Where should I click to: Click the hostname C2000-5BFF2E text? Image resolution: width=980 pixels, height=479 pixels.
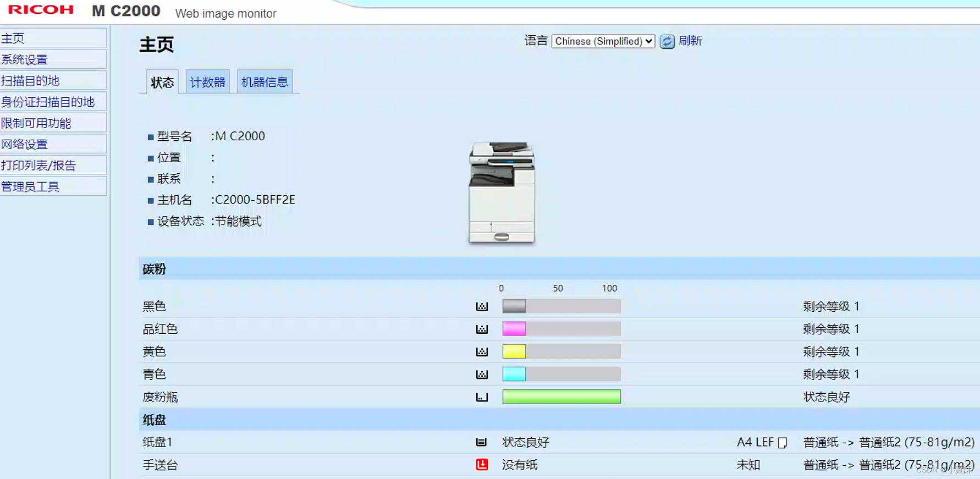click(255, 200)
